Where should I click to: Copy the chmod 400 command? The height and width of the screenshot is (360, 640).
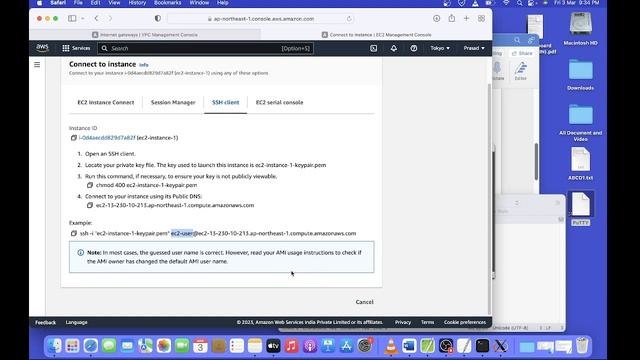pos(90,185)
